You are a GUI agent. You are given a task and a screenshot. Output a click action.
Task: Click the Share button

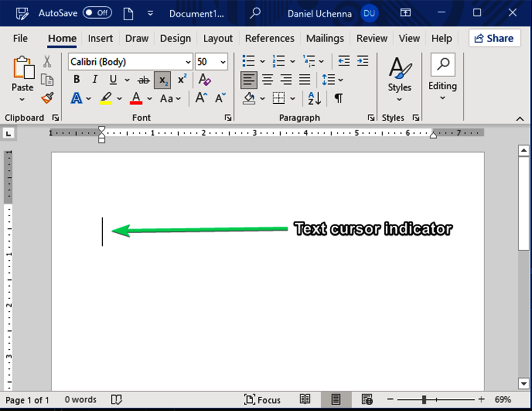(494, 38)
